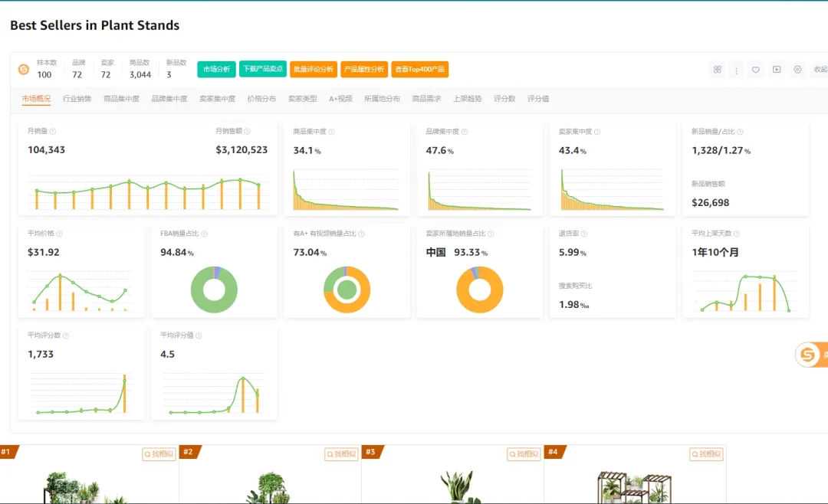
Task: Click help icon next to 退货率
Action: tap(584, 234)
